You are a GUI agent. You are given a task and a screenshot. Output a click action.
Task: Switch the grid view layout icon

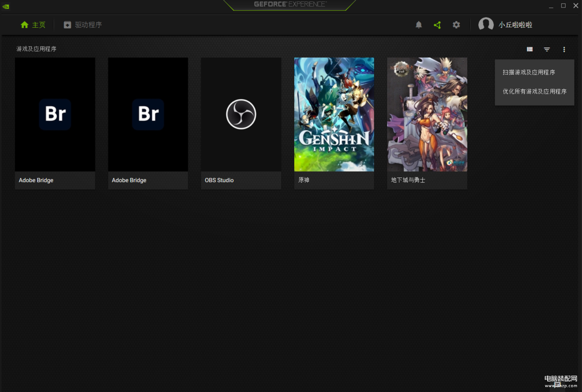529,49
